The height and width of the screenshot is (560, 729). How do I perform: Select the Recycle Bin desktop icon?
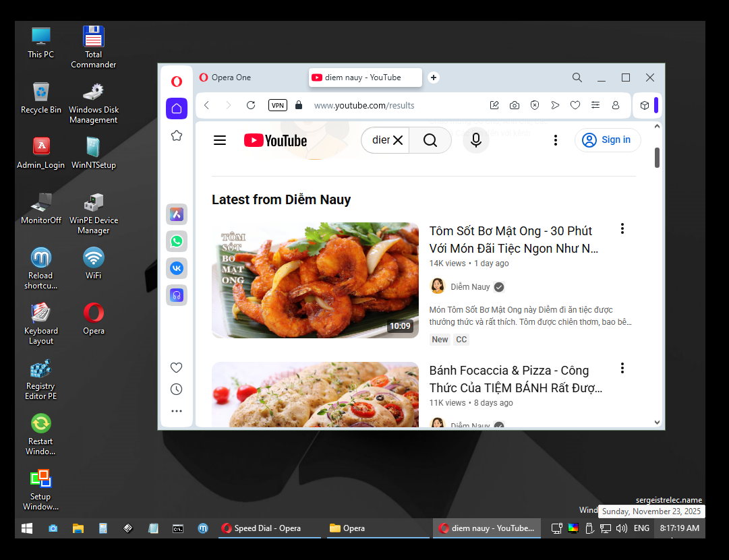pyautogui.click(x=41, y=98)
